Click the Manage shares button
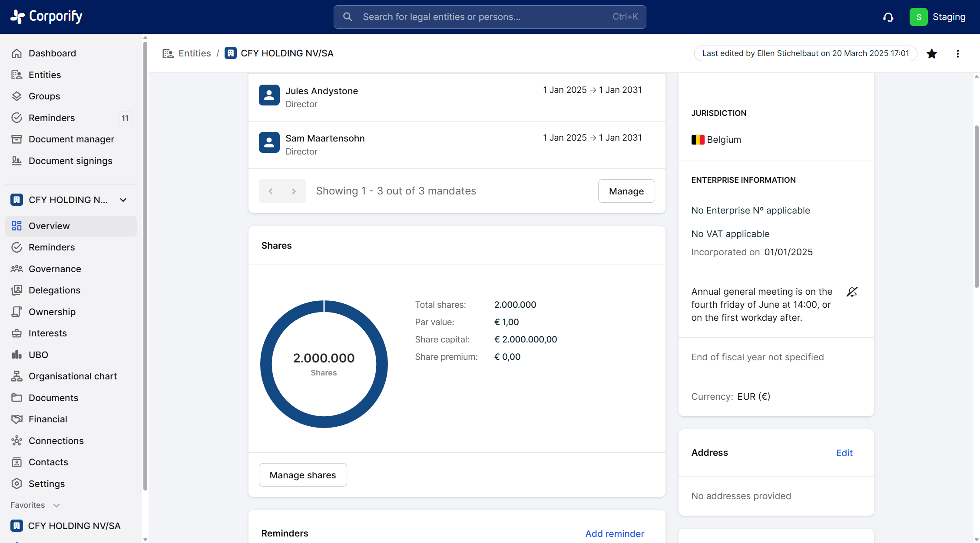Image resolution: width=980 pixels, height=543 pixels. (x=302, y=475)
